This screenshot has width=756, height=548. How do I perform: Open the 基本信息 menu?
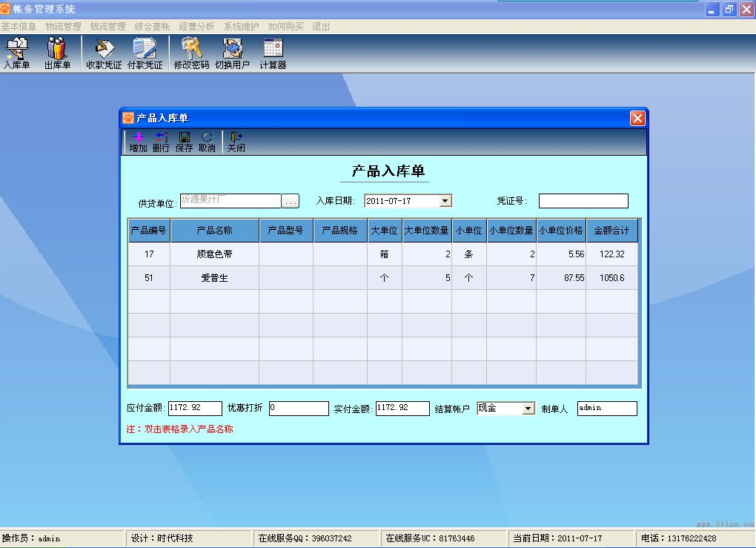tap(19, 27)
